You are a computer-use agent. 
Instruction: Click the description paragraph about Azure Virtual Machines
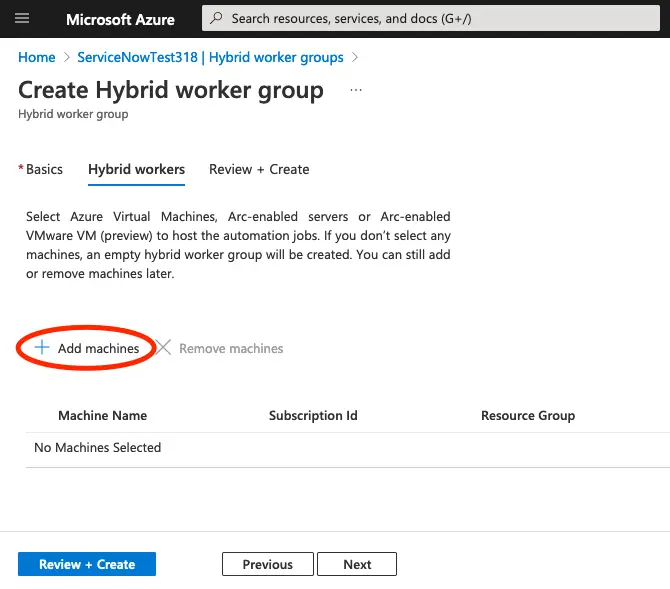click(238, 245)
